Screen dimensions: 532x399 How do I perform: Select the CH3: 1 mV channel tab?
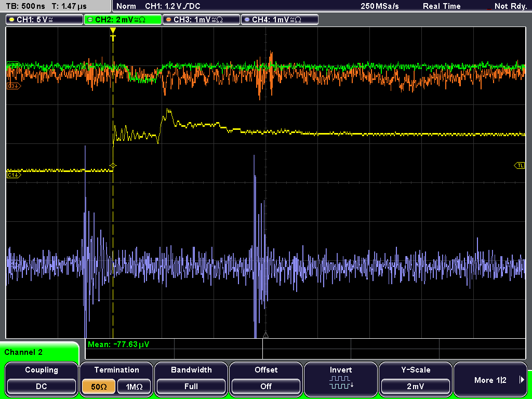[201, 19]
